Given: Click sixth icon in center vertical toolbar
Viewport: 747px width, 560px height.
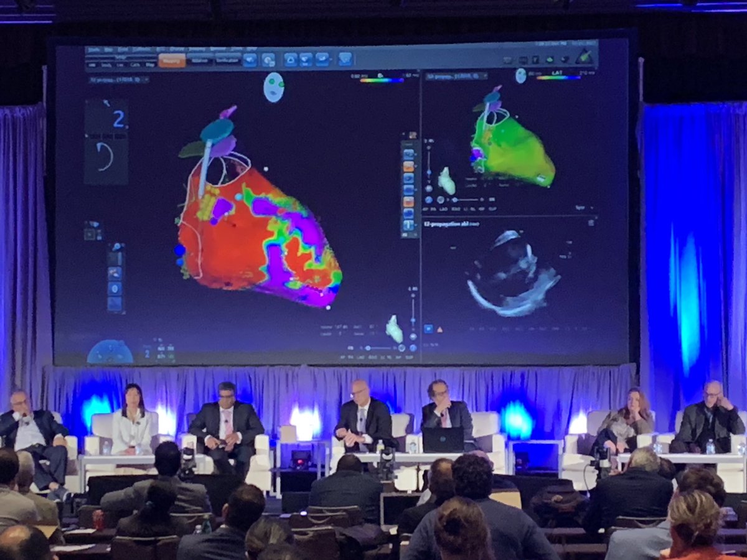Looking at the screenshot, I should [409, 213].
